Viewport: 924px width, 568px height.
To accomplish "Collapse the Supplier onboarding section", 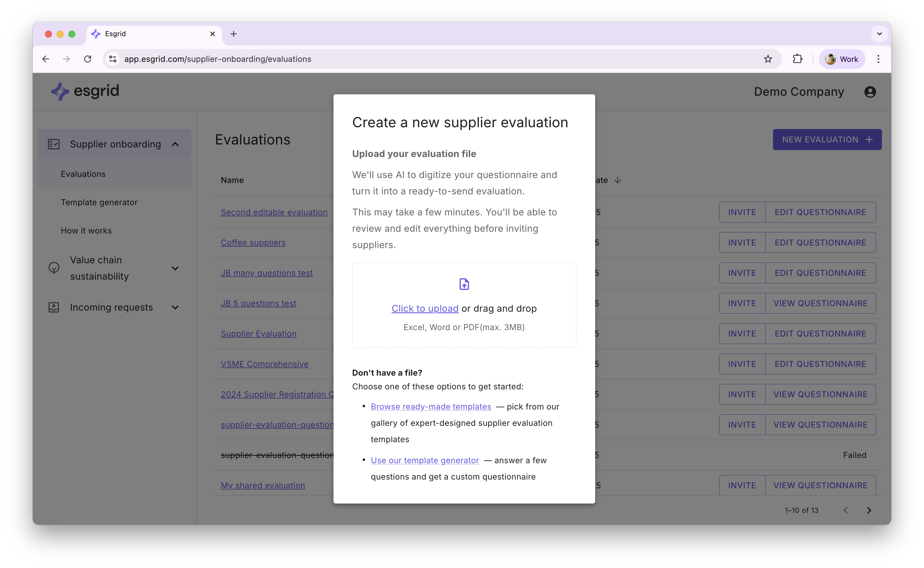I will click(x=176, y=144).
